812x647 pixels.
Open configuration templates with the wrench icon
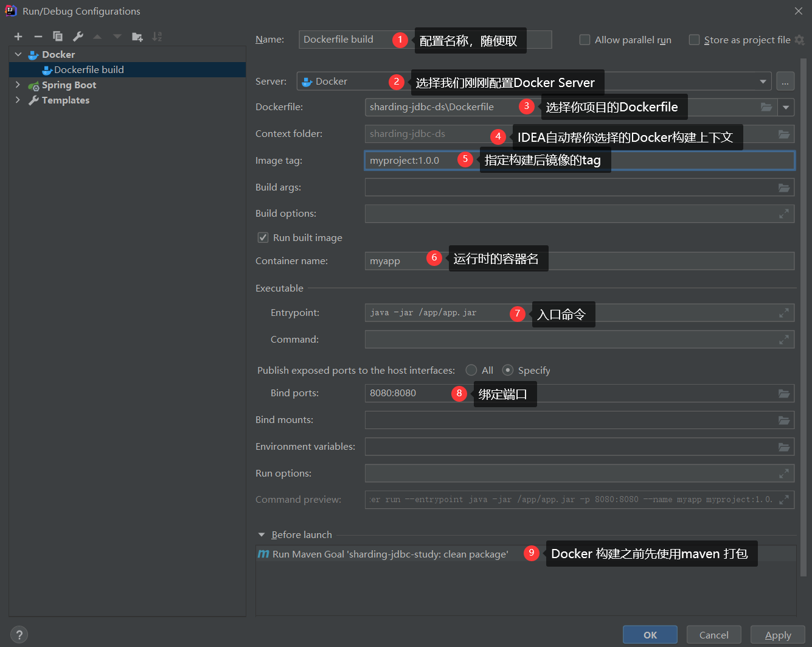78,37
